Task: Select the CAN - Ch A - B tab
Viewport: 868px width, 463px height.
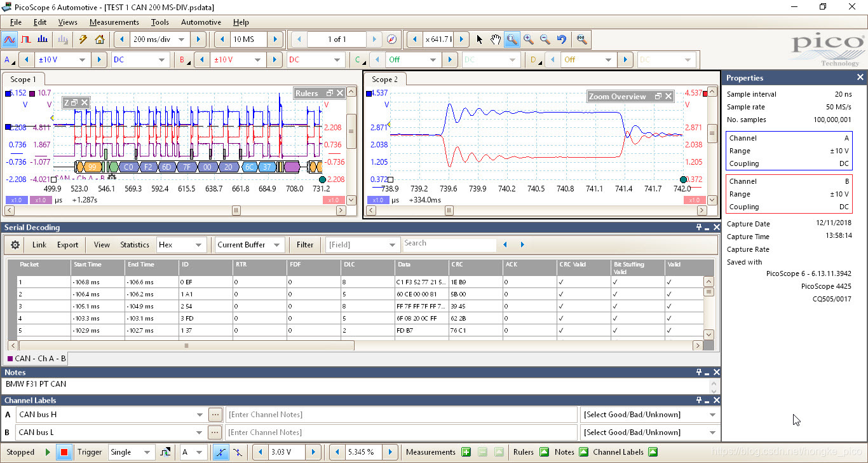Action: (37, 359)
